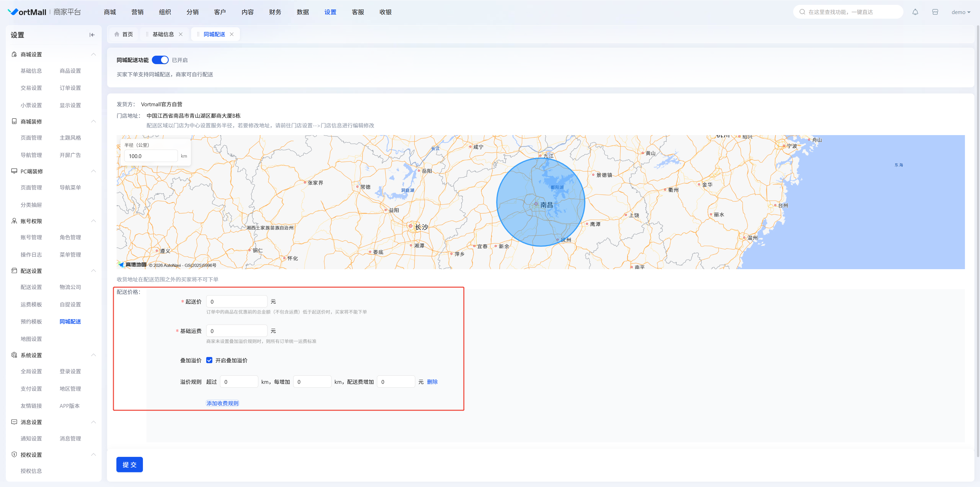The image size is (980, 487).
Task: Click the 半径 radius input field
Action: click(151, 156)
